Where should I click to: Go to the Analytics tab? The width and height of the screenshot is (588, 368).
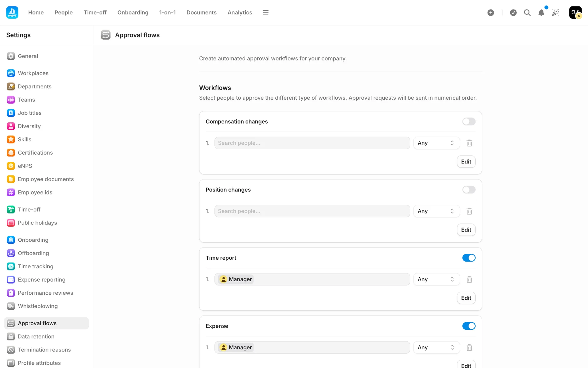point(240,13)
